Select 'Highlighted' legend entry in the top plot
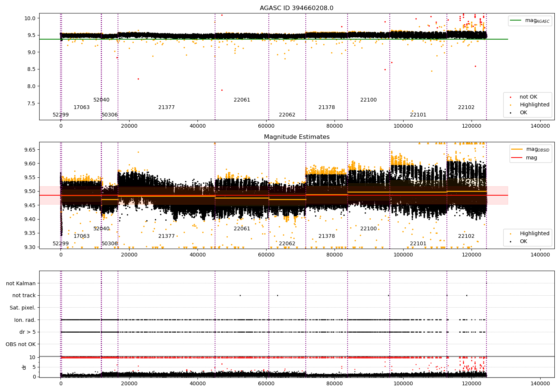Screen dimensions: 560x392 (x=534, y=105)
